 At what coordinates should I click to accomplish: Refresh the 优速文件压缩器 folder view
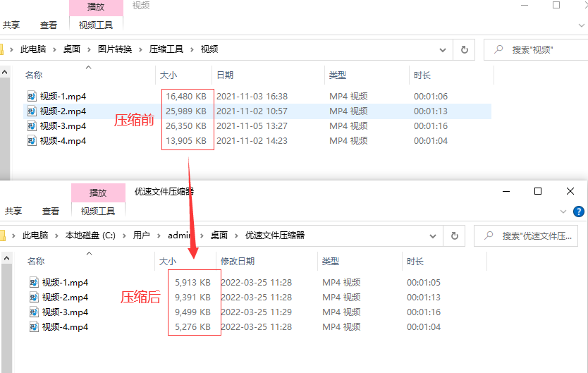coord(455,236)
